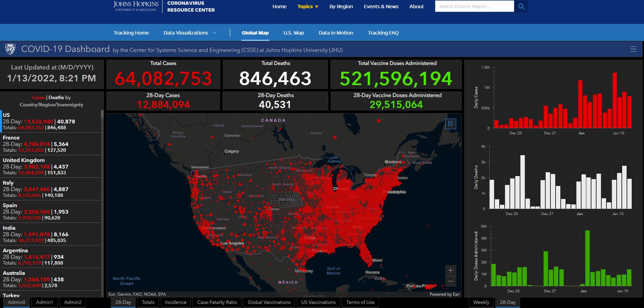The width and height of the screenshot is (644, 308).
Task: Click the 28-Day Vaccine Doses value 29,515,064
Action: point(396,105)
